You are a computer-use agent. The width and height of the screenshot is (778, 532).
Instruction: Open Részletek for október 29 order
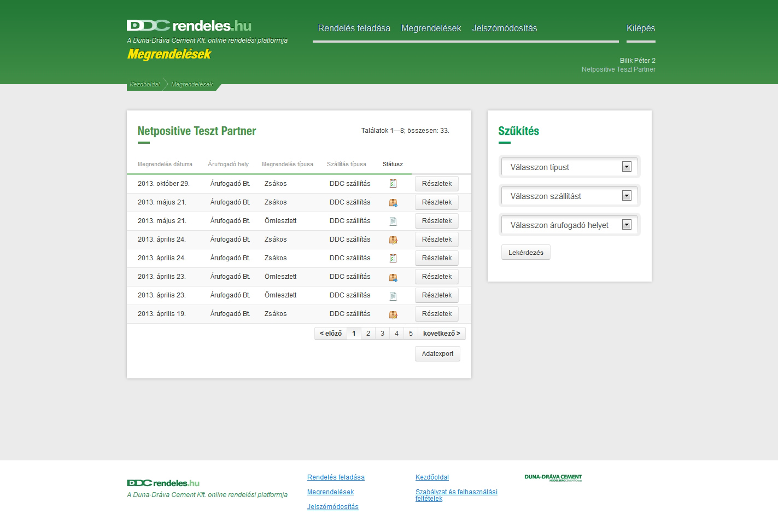point(437,184)
